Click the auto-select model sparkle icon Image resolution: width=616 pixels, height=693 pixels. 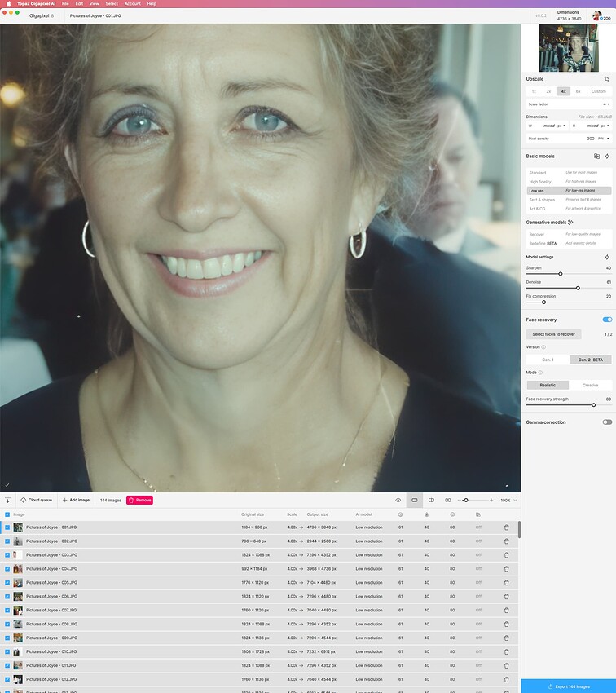[607, 156]
